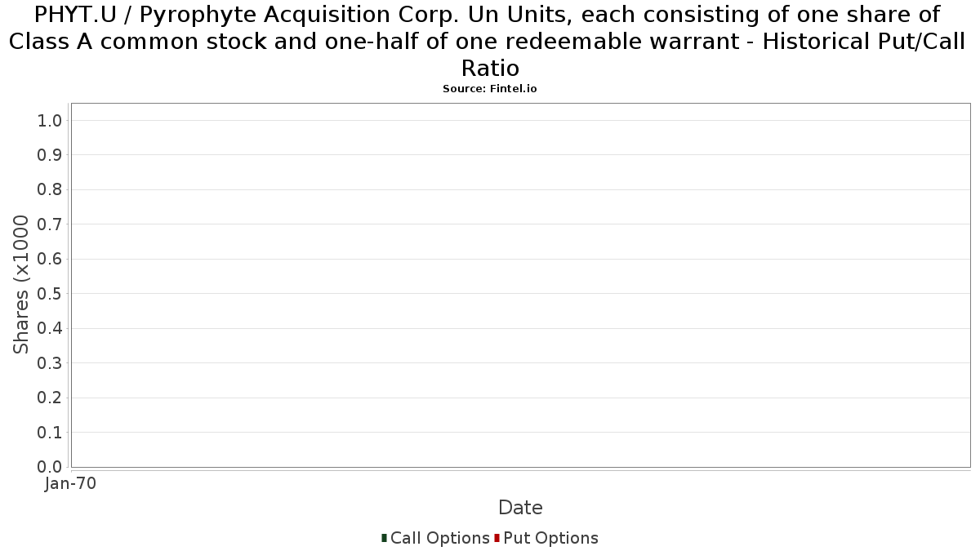
Task: Click the Source: Fintel.io text
Action: click(490, 88)
